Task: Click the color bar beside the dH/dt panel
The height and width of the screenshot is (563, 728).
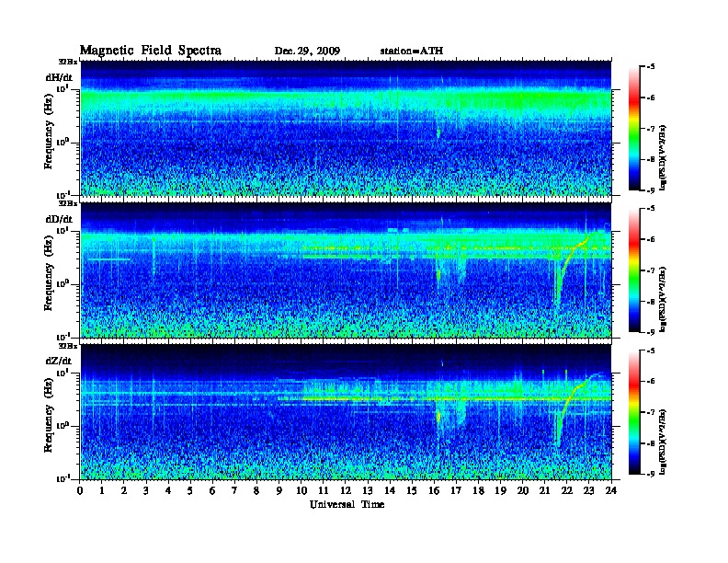Action: pos(634,129)
